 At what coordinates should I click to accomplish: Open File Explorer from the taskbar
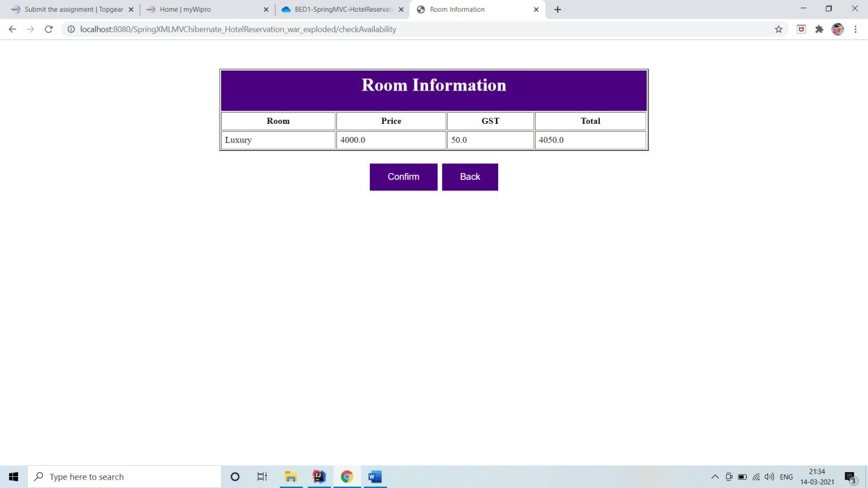[x=291, y=476]
